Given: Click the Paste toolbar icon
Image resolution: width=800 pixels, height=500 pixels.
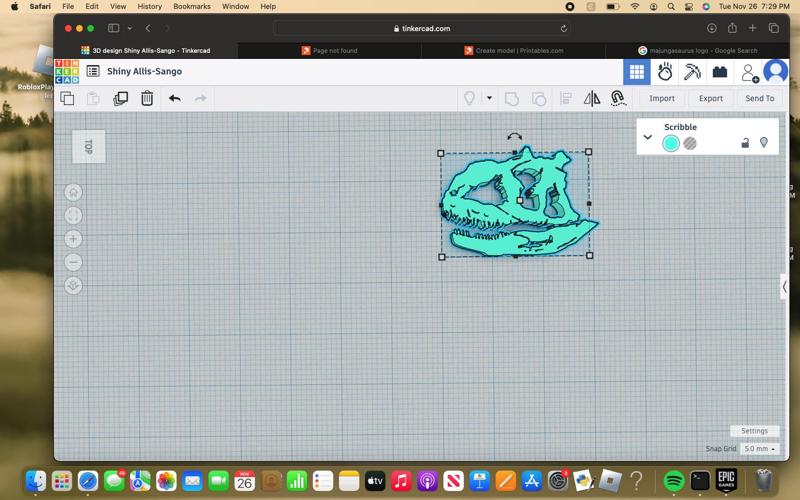Looking at the screenshot, I should point(93,98).
